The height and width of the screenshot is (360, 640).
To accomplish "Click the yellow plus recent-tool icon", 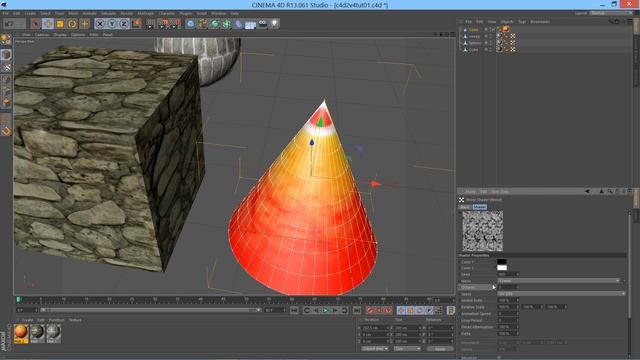I will pyautogui.click(x=84, y=24).
